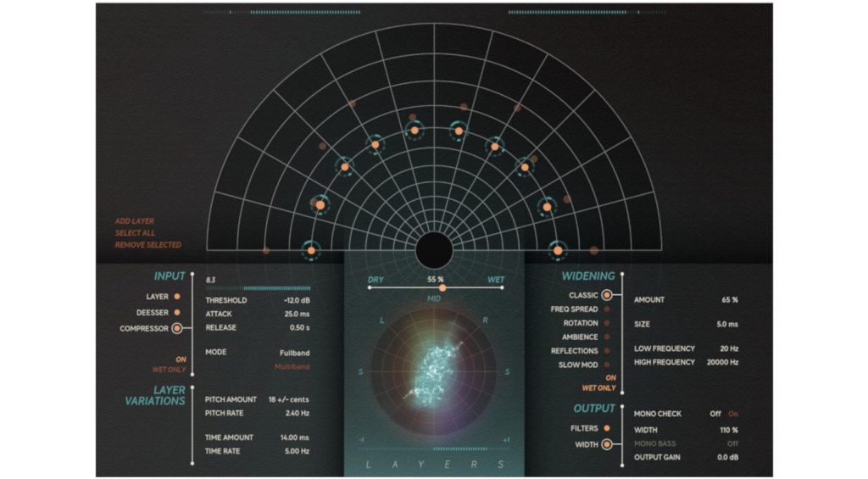Choose Classic widening mode
The width and height of the screenshot is (868, 479).
click(x=606, y=296)
